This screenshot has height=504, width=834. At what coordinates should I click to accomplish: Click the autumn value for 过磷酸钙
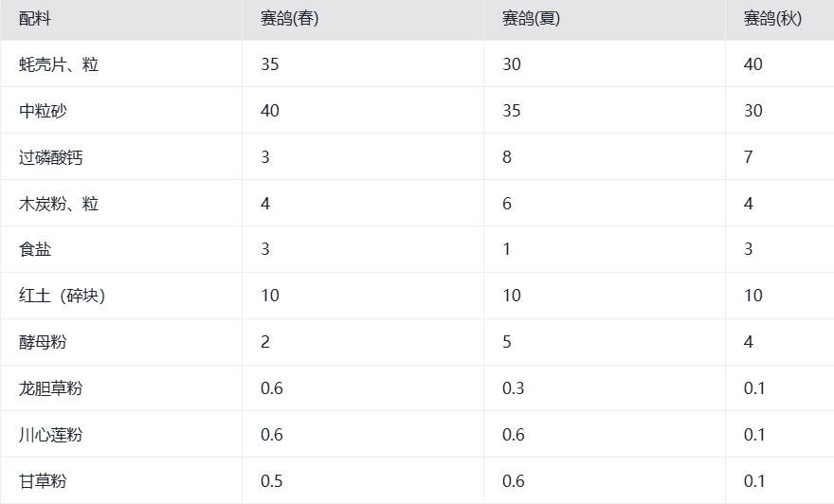pyautogui.click(x=749, y=157)
